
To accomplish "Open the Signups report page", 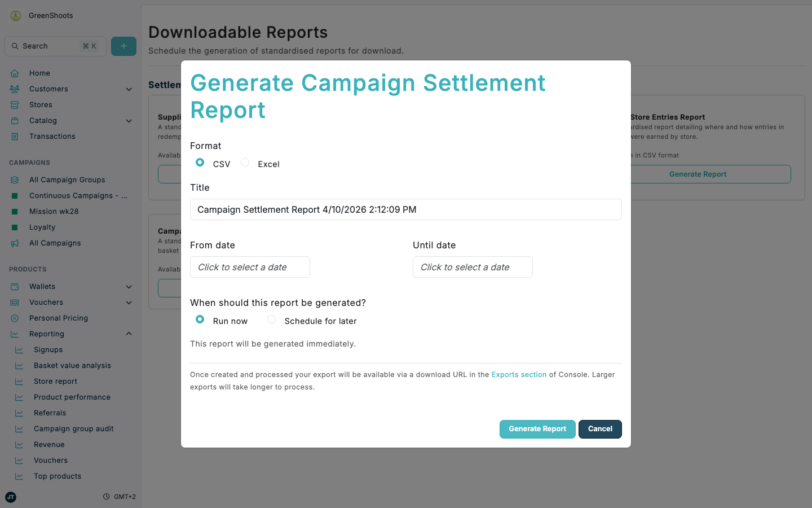I will [x=47, y=349].
